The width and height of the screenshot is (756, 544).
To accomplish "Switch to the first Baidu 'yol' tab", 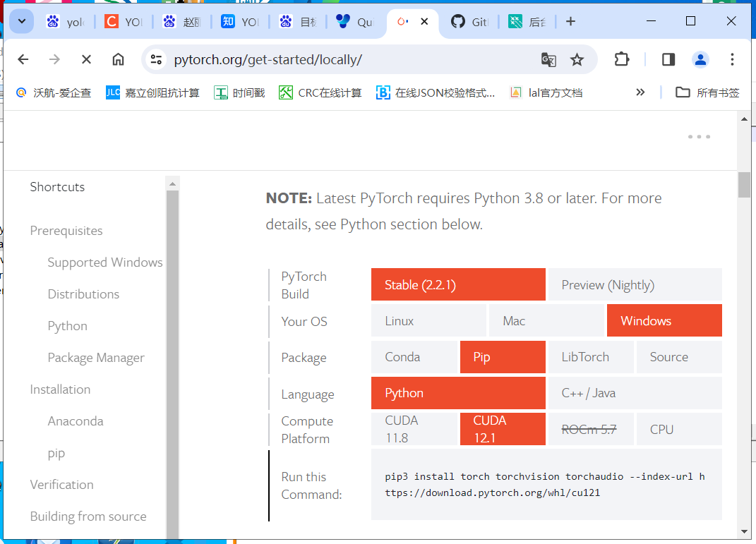I will tap(65, 22).
